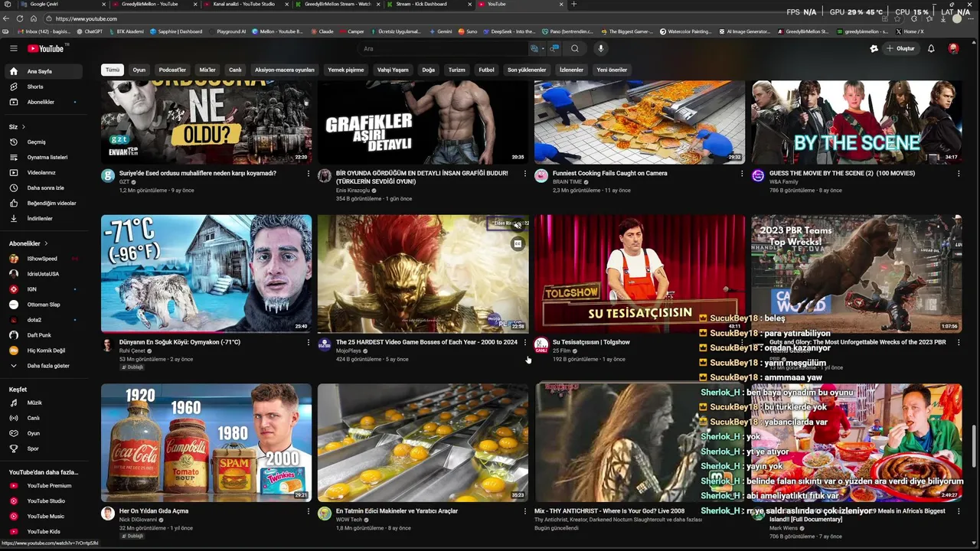Open more options for Suriye'de Esed video
The width and height of the screenshot is (980, 551).
(309, 174)
